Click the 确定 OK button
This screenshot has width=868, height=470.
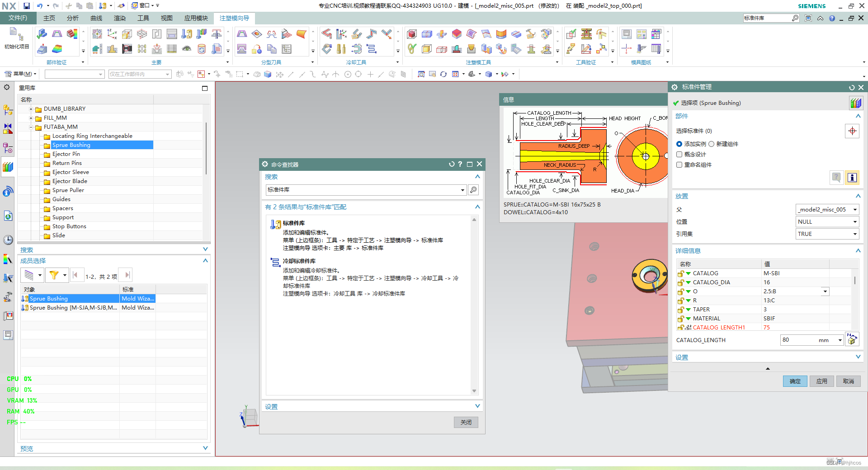[x=795, y=381]
